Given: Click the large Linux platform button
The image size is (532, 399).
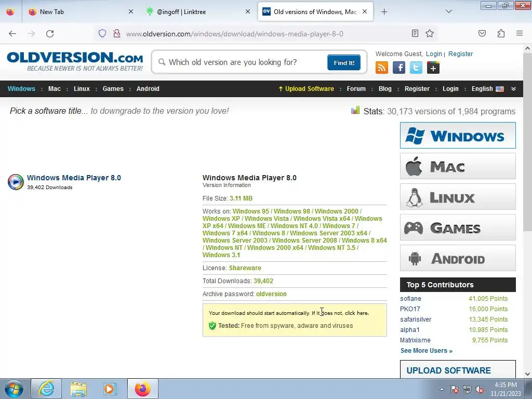Looking at the screenshot, I should coord(458,197).
